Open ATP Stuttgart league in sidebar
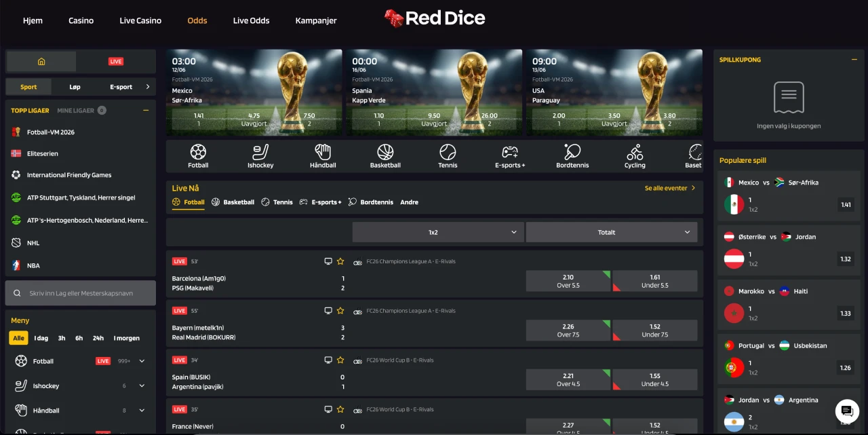Screen dimensions: 868x435 (81, 197)
